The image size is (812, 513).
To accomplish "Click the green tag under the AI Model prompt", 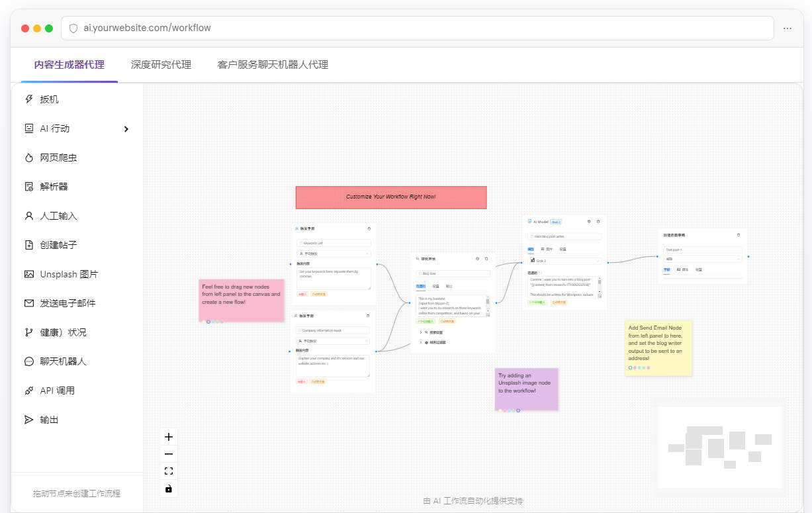I will (x=537, y=302).
